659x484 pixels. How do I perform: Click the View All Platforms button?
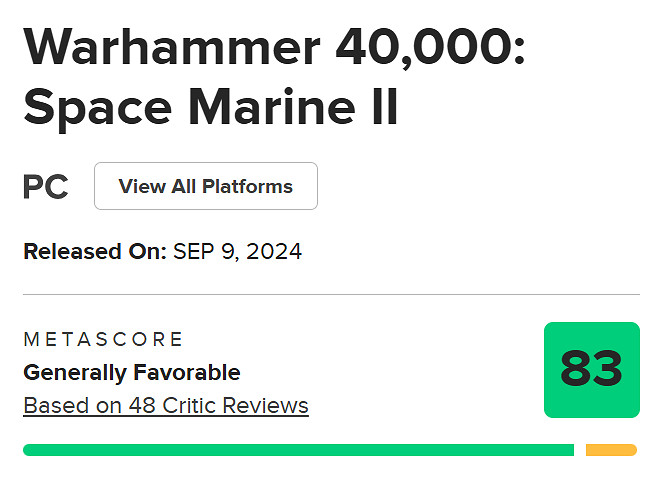pos(205,186)
